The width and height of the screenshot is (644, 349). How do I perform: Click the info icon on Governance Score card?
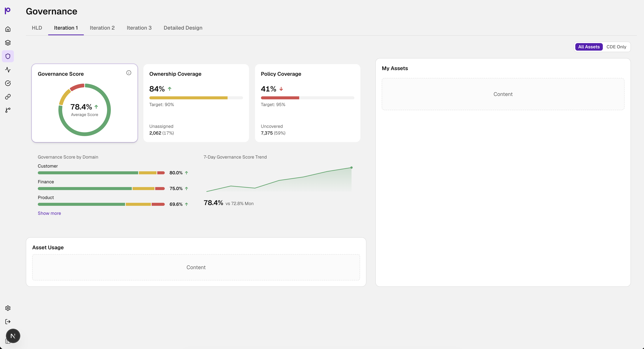click(129, 73)
